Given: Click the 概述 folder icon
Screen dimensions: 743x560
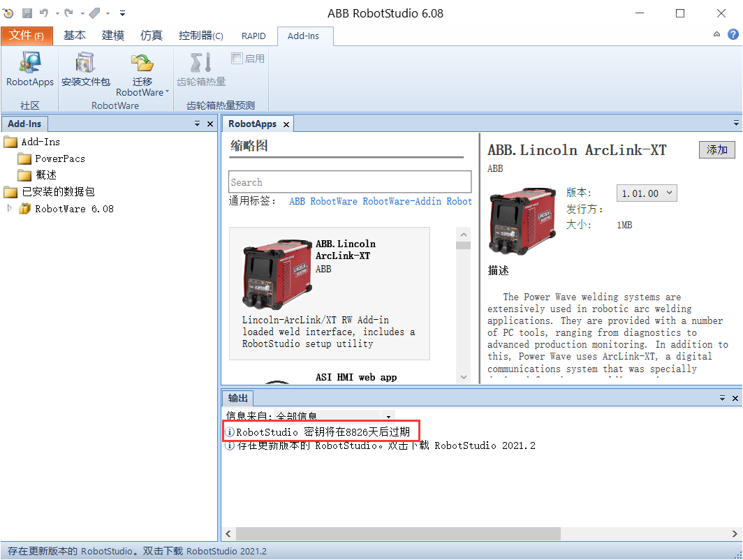Looking at the screenshot, I should tap(24, 175).
